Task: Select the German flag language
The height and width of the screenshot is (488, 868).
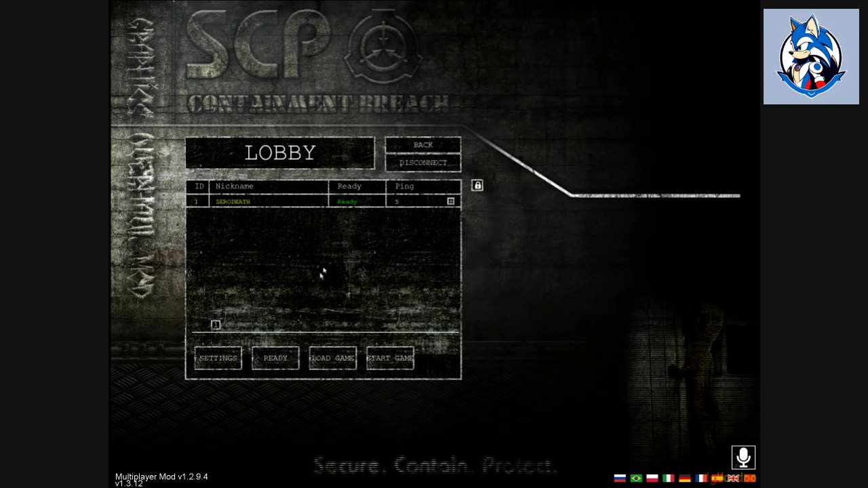Action: click(x=685, y=478)
